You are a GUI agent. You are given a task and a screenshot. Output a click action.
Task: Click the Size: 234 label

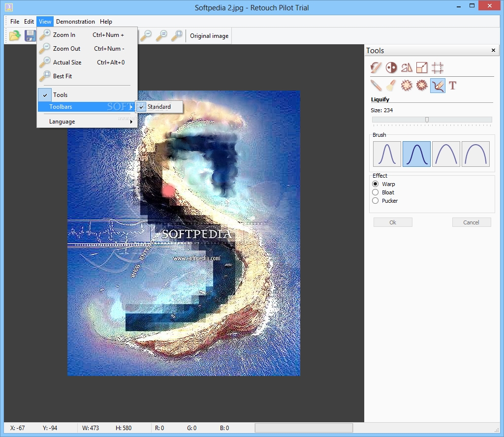pos(381,110)
